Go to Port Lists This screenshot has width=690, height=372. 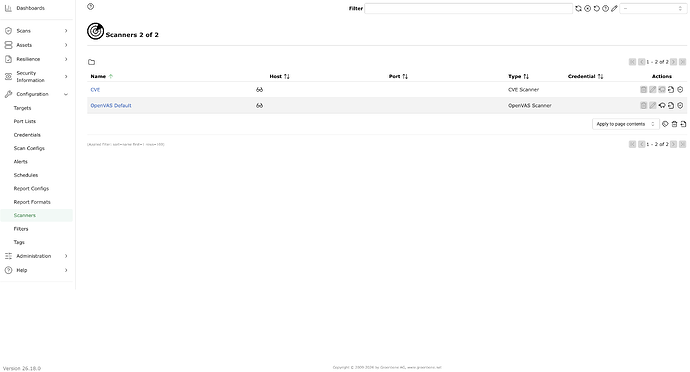(25, 122)
